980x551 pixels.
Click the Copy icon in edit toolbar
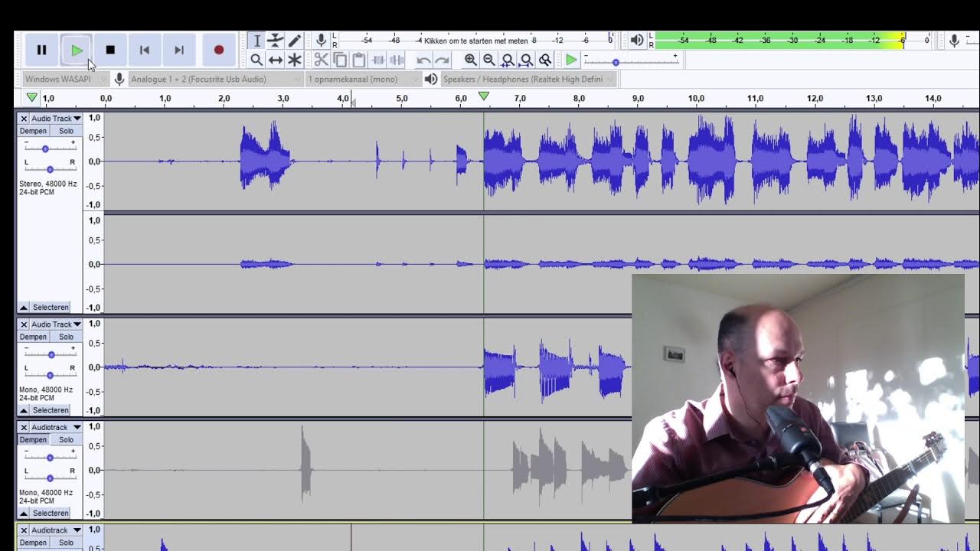click(340, 60)
